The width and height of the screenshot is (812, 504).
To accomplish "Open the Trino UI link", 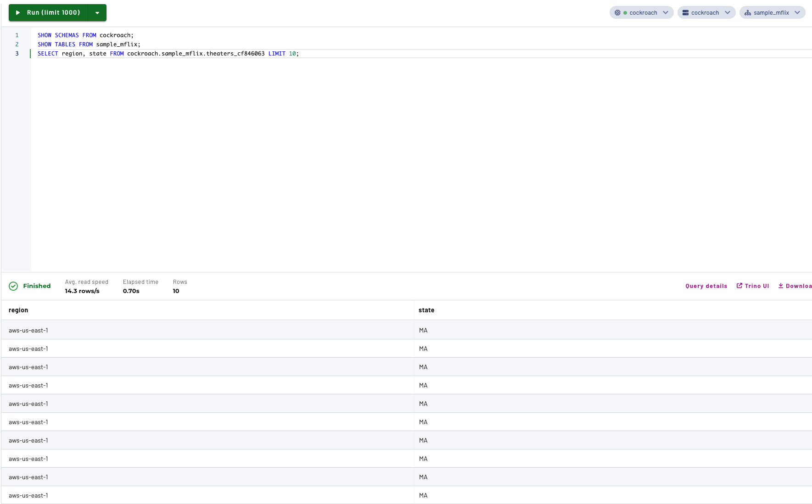I will [756, 286].
